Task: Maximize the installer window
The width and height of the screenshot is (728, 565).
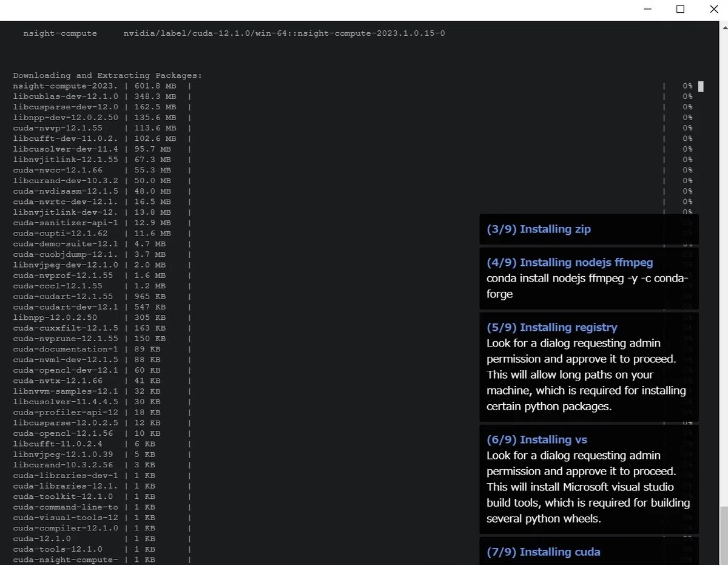Action: (x=680, y=9)
